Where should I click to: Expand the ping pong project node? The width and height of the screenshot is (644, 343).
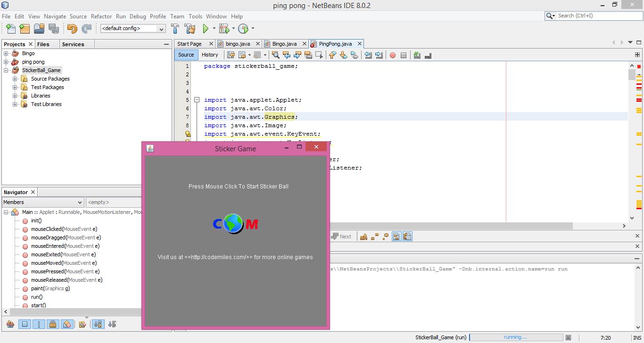7,62
